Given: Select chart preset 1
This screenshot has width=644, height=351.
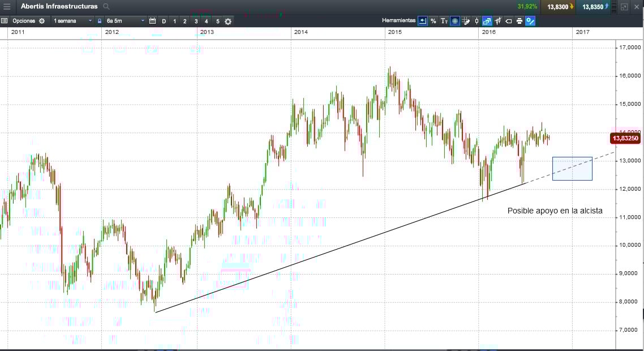Looking at the screenshot, I should pos(174,22).
